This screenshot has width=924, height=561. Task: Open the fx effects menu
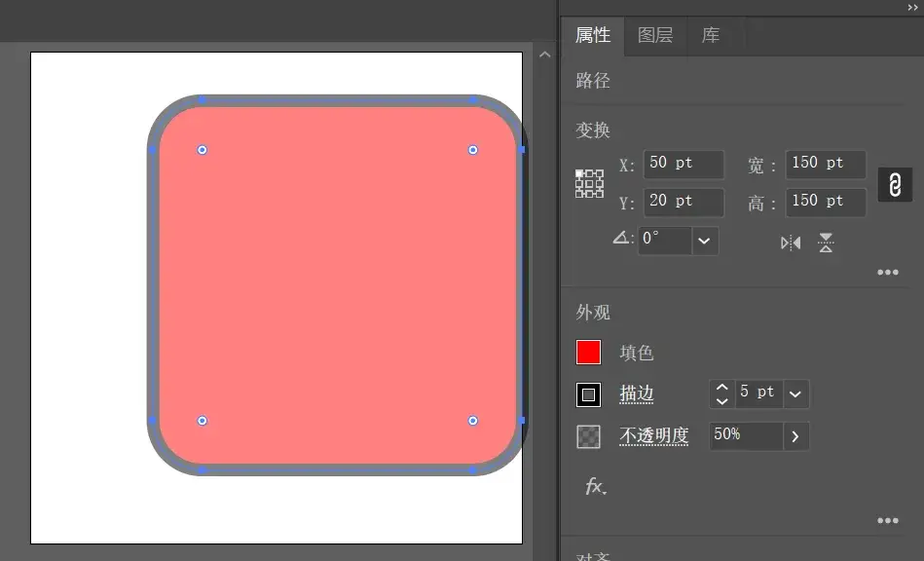[596, 487]
